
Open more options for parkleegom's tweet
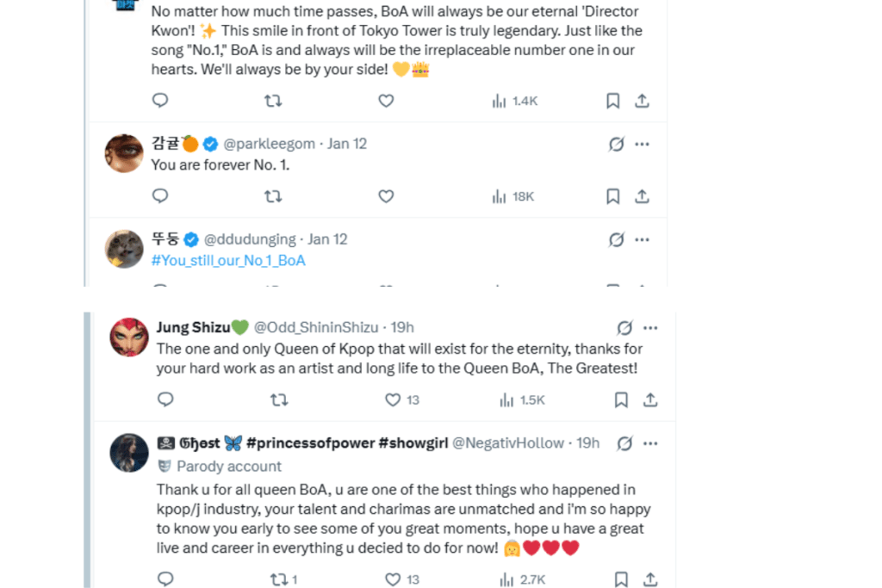tap(643, 144)
